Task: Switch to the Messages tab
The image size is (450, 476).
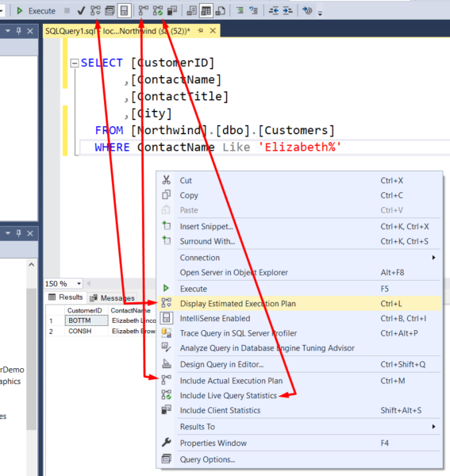Action: (113, 297)
